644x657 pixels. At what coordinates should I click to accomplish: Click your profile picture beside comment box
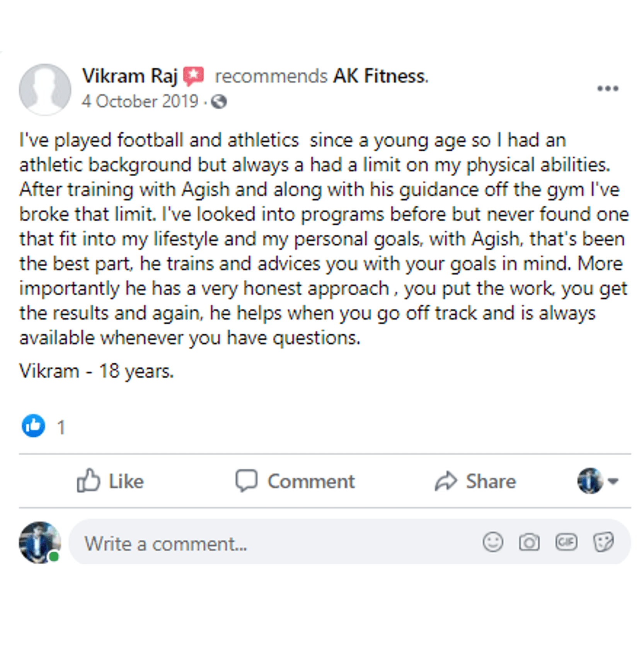pos(39,542)
